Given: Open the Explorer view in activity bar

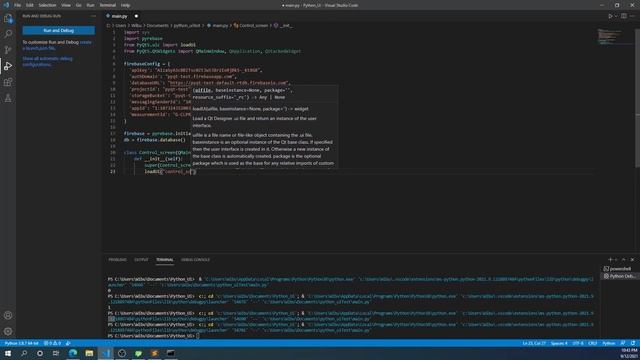Looking at the screenshot, I should click(x=8, y=18).
